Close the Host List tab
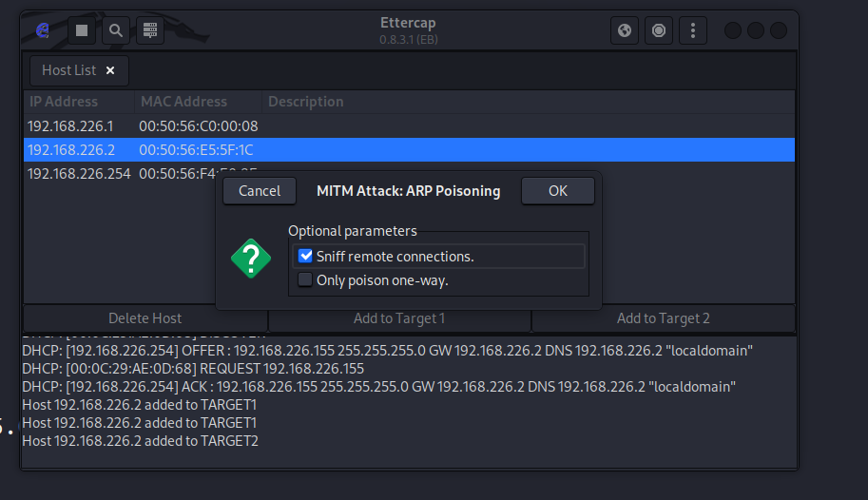 pos(110,70)
